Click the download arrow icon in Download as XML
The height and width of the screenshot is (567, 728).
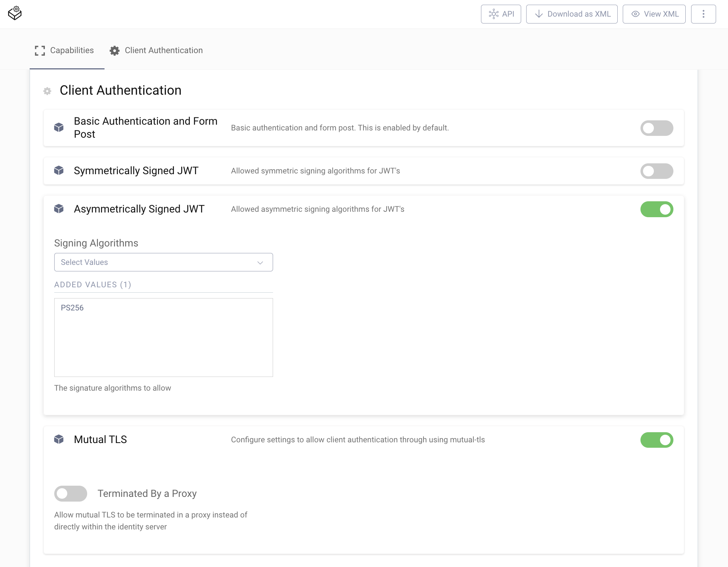(x=539, y=14)
